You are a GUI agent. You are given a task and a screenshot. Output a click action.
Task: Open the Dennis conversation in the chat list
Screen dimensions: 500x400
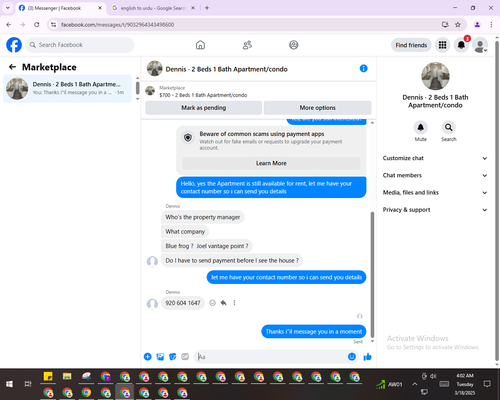click(68, 89)
